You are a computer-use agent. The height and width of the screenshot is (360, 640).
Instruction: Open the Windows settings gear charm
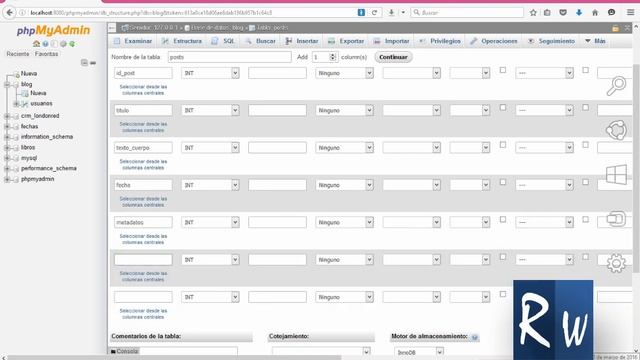pos(616,263)
